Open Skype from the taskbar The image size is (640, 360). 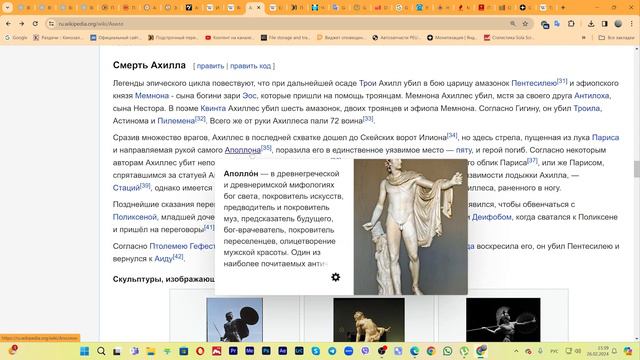tap(316, 351)
